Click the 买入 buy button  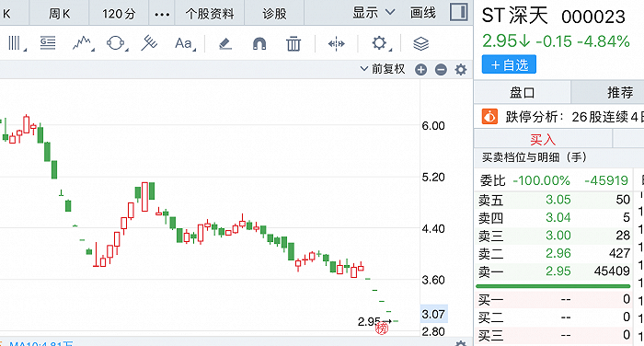[543, 139]
